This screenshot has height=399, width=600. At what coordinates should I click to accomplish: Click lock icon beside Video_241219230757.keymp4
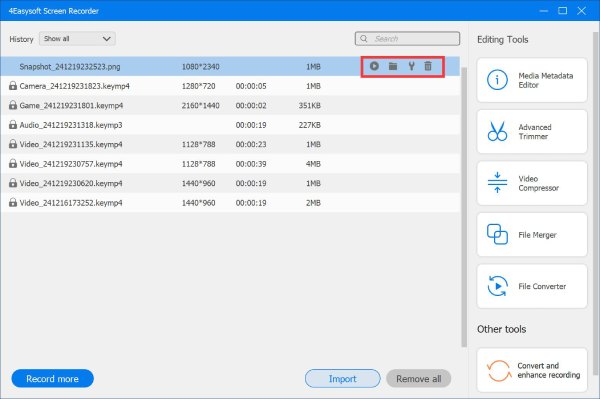13,164
